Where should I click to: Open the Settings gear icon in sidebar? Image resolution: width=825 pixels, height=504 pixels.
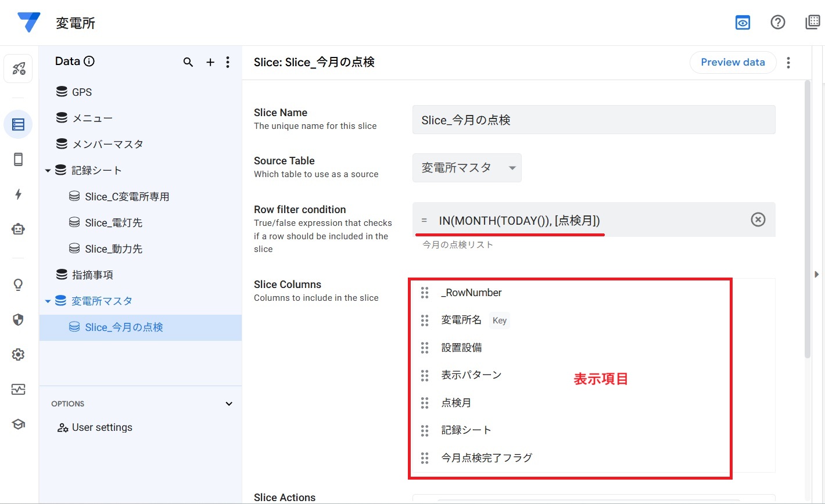[x=18, y=354]
